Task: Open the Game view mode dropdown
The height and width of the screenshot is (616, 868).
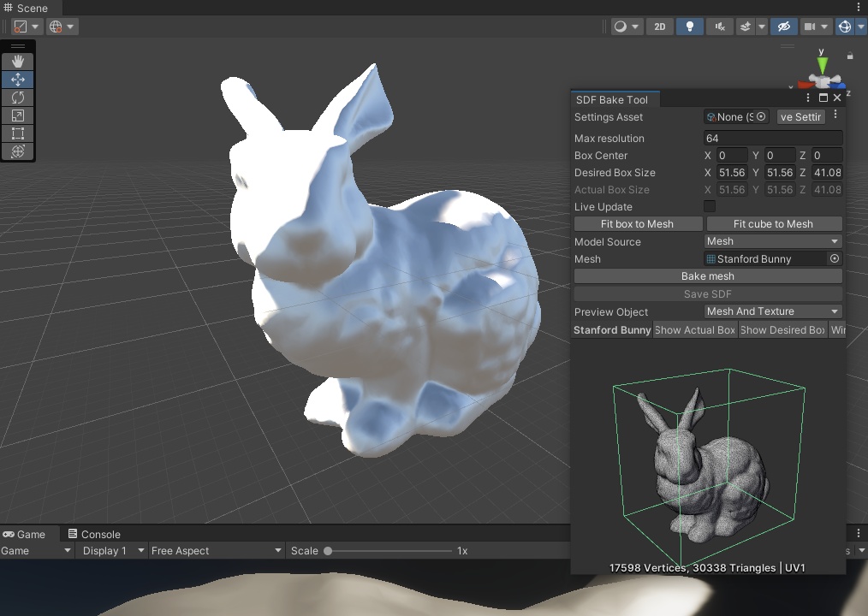Action: click(37, 551)
